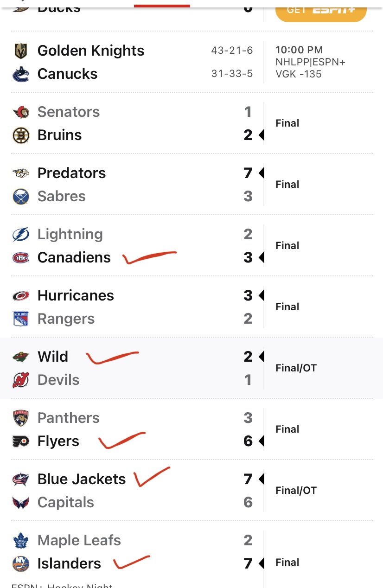Select the red highlighted tab at top
This screenshot has height=588, width=383.
pos(162,6)
